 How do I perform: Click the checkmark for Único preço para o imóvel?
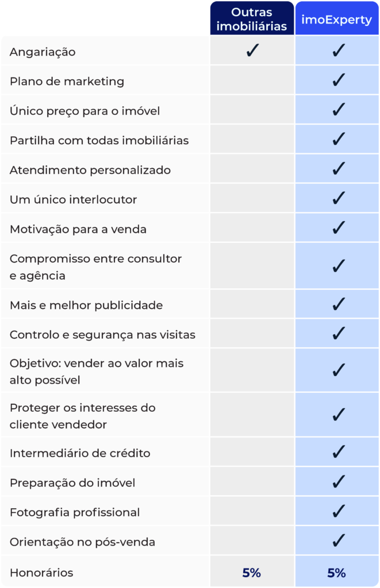coord(338,110)
